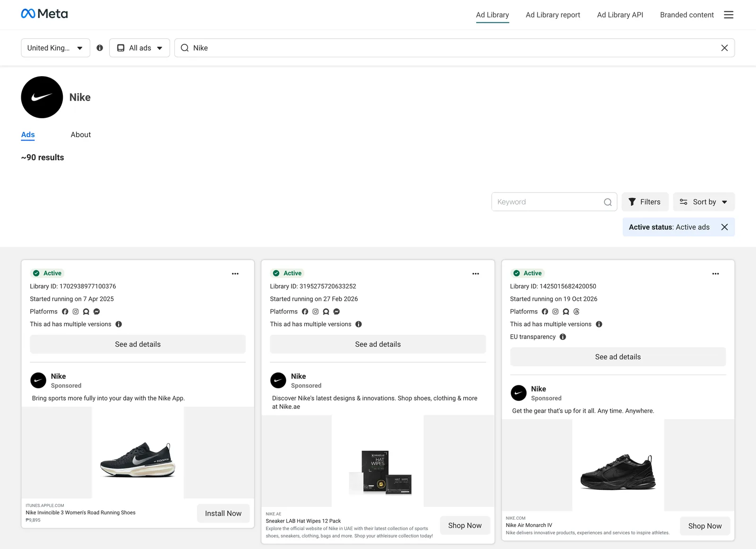Click EU transparency info icon

point(563,337)
